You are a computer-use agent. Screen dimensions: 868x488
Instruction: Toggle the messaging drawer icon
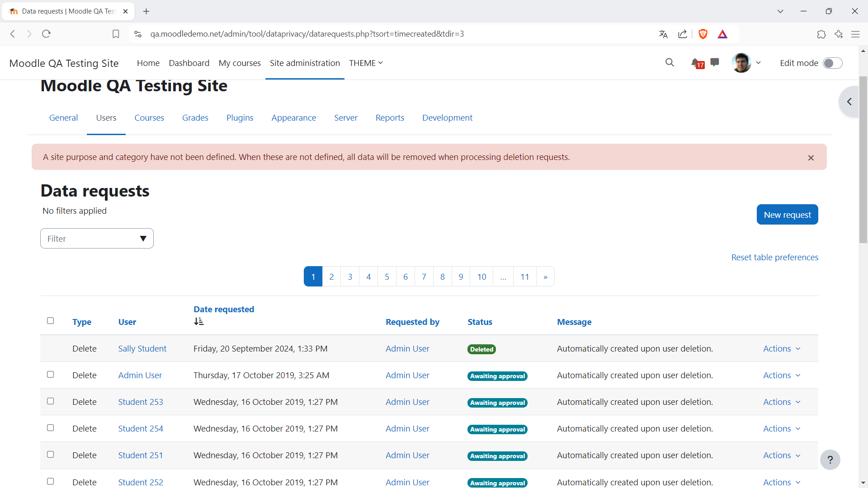pos(715,62)
